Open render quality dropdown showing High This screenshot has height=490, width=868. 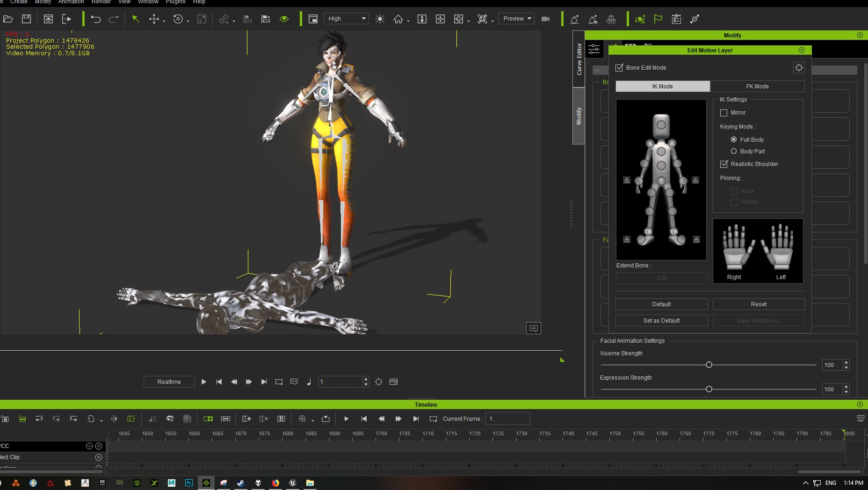[x=346, y=19]
